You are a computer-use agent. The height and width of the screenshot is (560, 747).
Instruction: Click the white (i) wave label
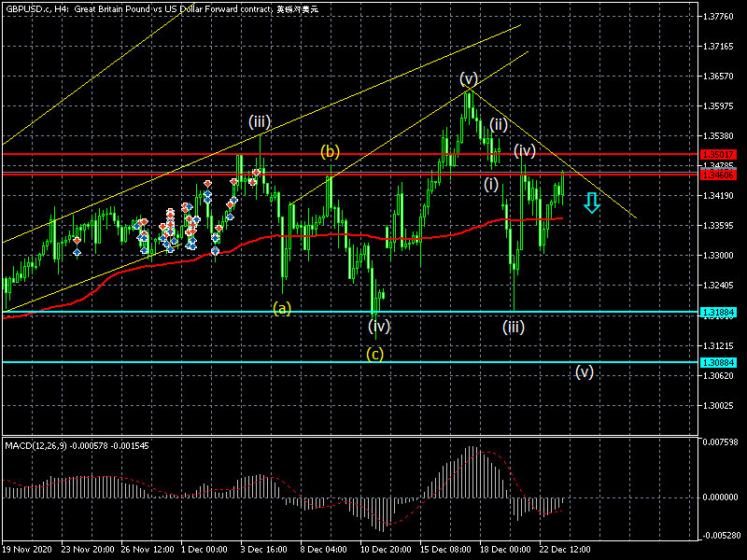point(491,184)
